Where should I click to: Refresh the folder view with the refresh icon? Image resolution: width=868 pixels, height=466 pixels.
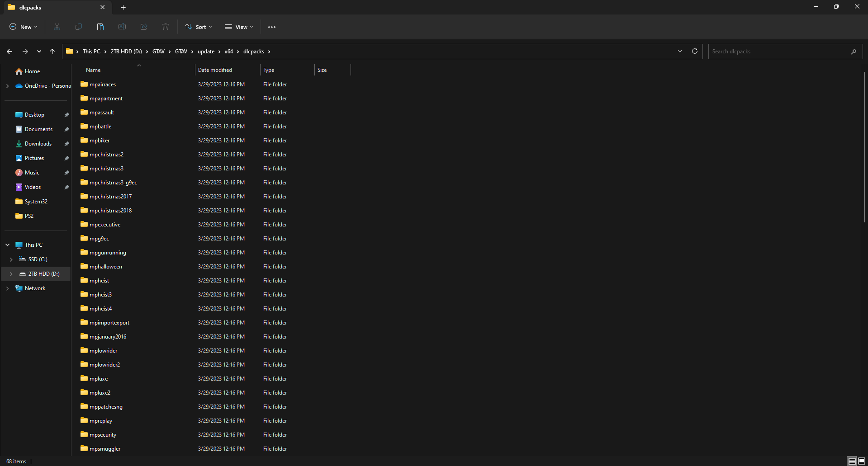(694, 51)
